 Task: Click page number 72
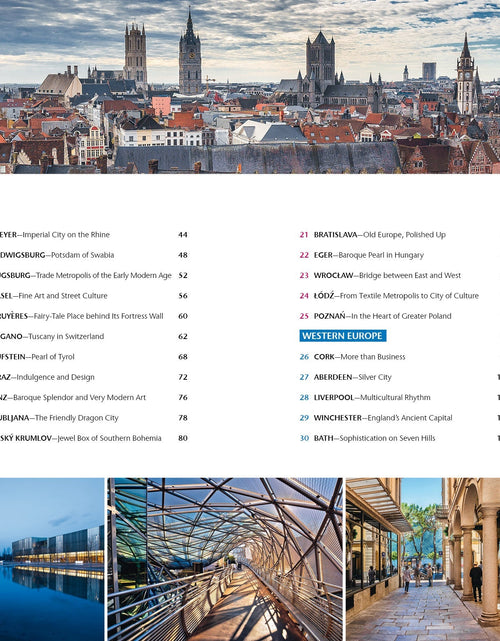183,377
